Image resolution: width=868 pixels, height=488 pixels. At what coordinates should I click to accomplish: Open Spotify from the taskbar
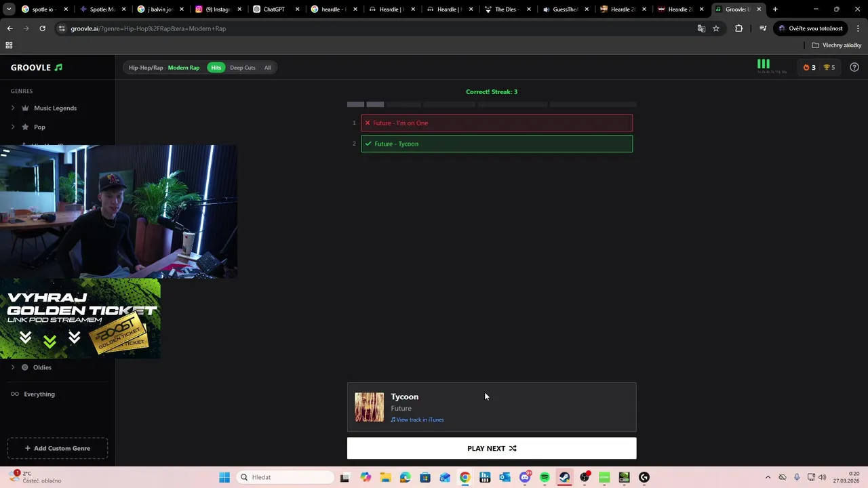(x=545, y=477)
